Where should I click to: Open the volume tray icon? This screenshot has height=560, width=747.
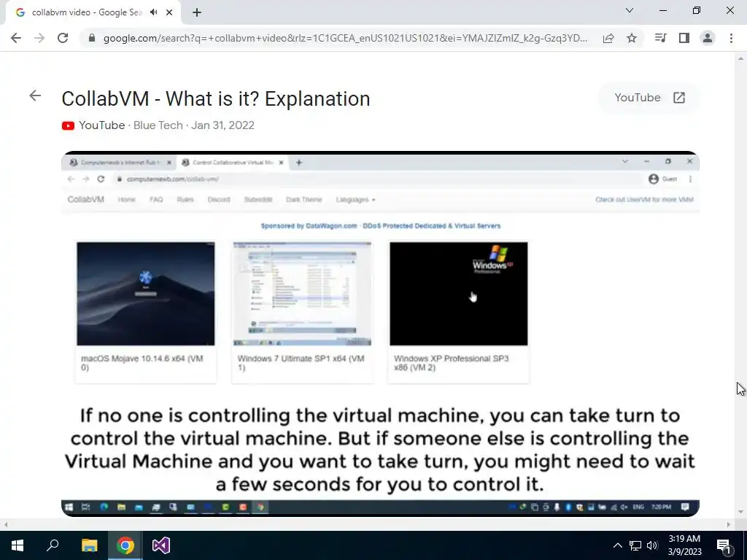652,545
